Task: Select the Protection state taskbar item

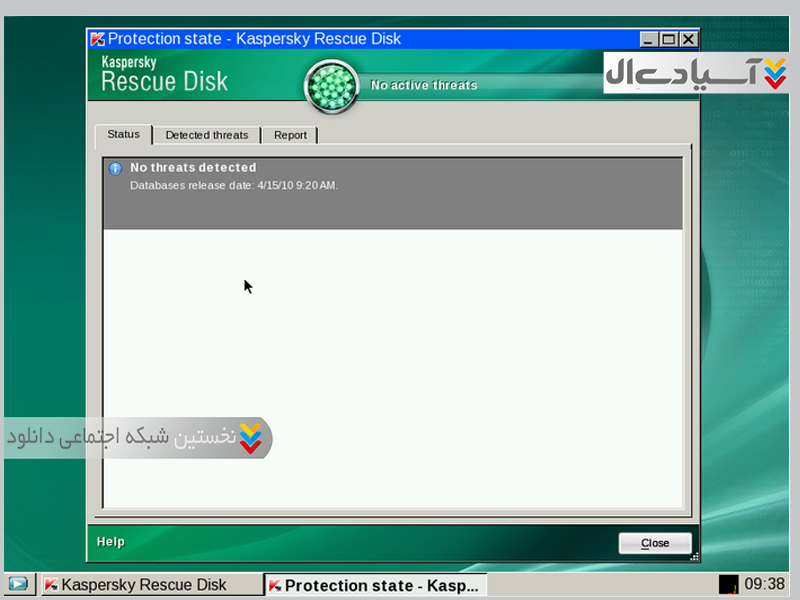Action: click(375, 585)
